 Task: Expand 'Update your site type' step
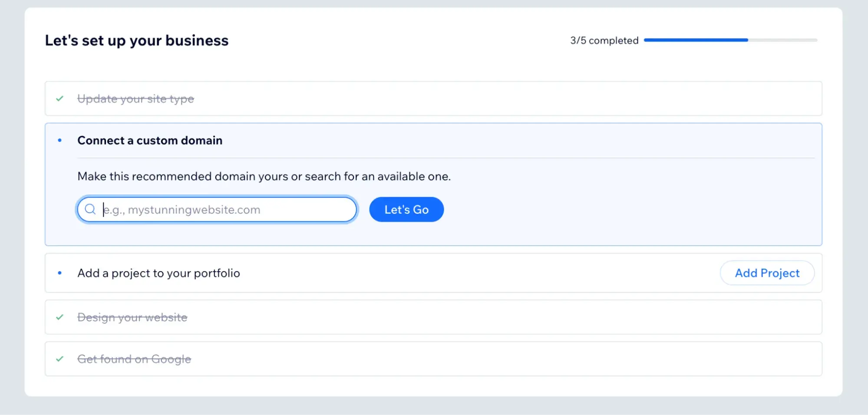coord(433,99)
